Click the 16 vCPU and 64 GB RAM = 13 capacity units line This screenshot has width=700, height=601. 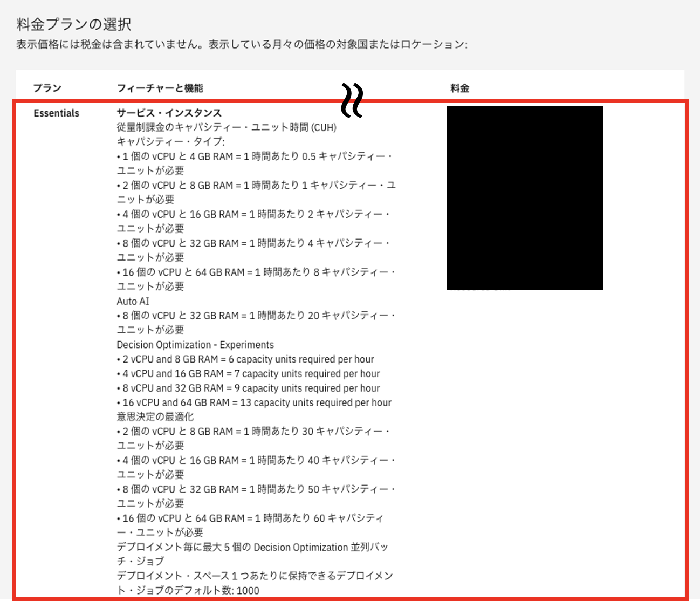(x=254, y=402)
